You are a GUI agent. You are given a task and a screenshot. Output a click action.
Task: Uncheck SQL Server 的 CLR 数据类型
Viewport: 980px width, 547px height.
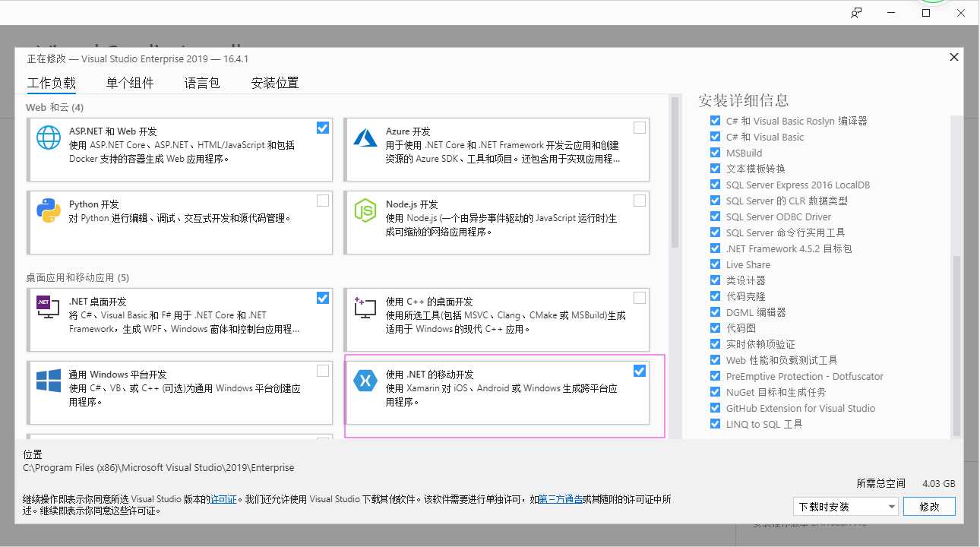(715, 201)
